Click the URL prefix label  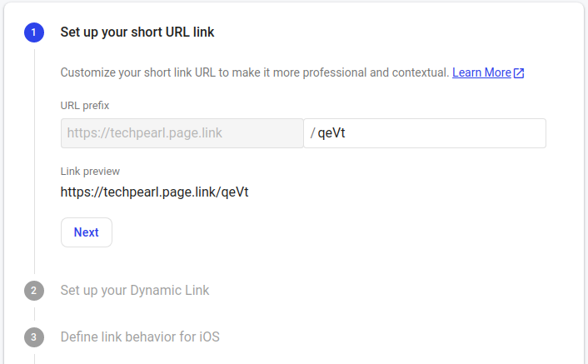pos(85,106)
